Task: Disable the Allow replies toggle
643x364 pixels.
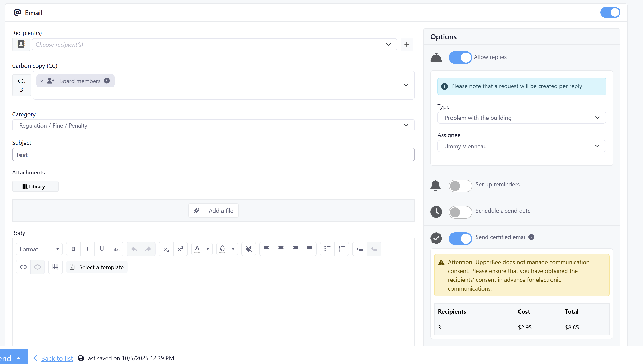Action: tap(460, 58)
